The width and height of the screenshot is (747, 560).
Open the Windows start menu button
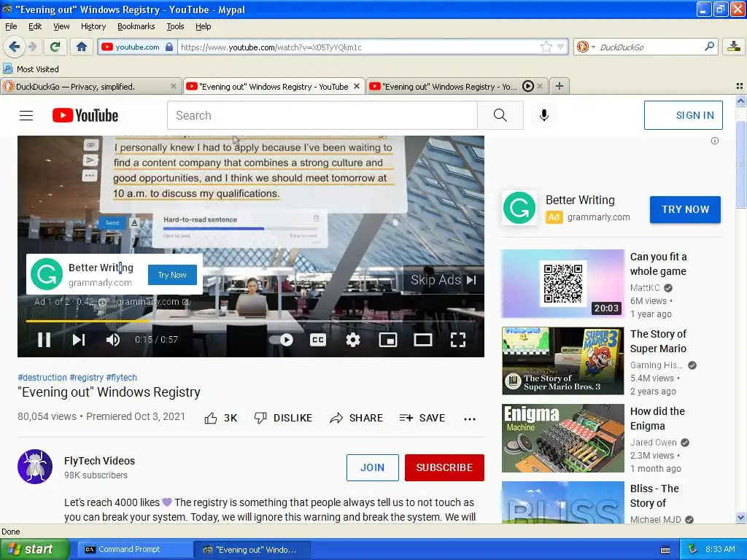[x=34, y=549]
